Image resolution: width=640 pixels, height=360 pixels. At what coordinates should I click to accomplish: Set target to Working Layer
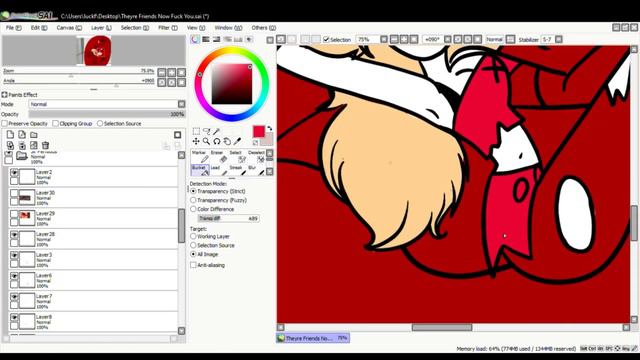pos(193,236)
